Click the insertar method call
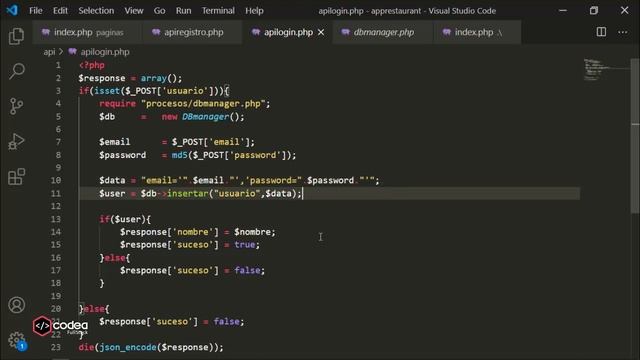Screen dimensions: 640x360 187,193
